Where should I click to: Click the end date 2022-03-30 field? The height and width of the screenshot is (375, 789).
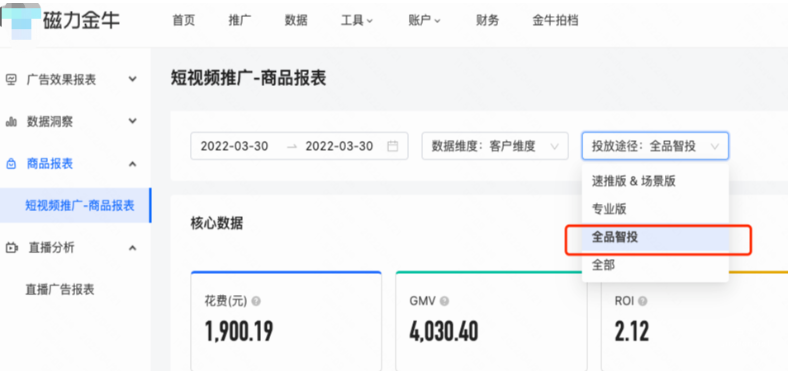339,146
